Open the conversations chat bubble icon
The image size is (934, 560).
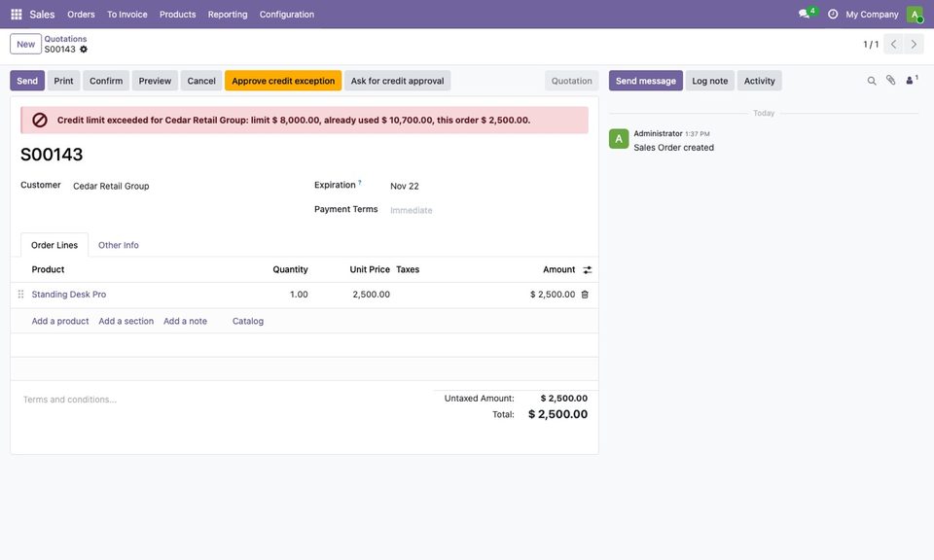(806, 14)
